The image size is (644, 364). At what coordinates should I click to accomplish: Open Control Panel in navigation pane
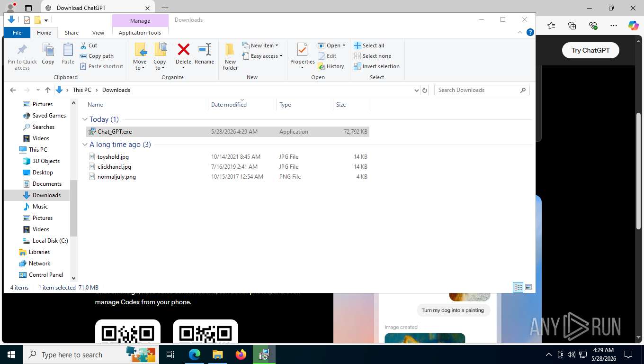41,275
